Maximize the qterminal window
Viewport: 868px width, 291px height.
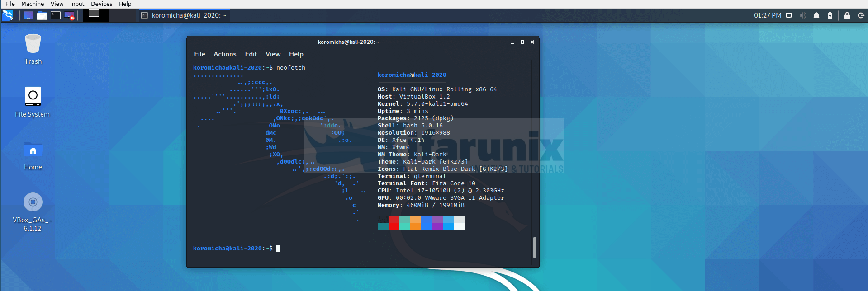click(x=522, y=42)
